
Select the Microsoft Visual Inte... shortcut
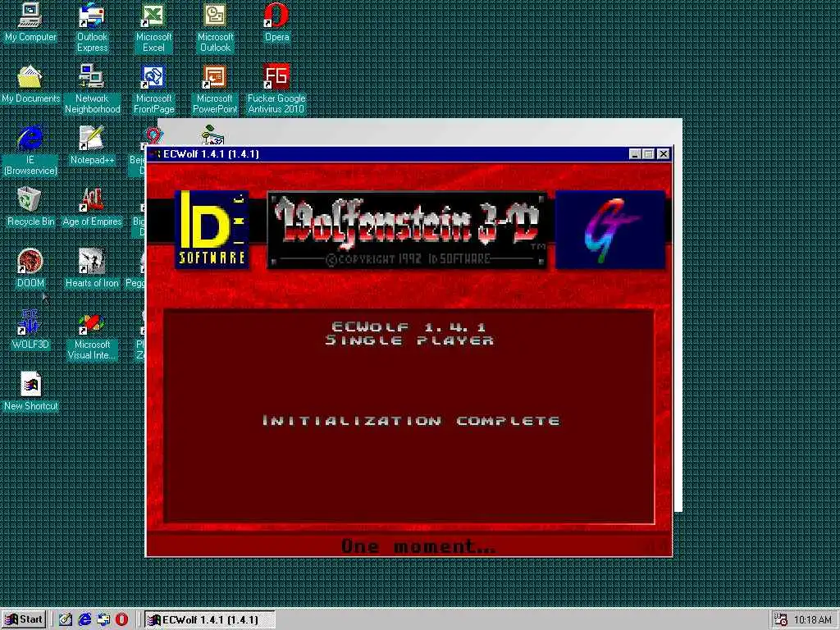[92, 336]
